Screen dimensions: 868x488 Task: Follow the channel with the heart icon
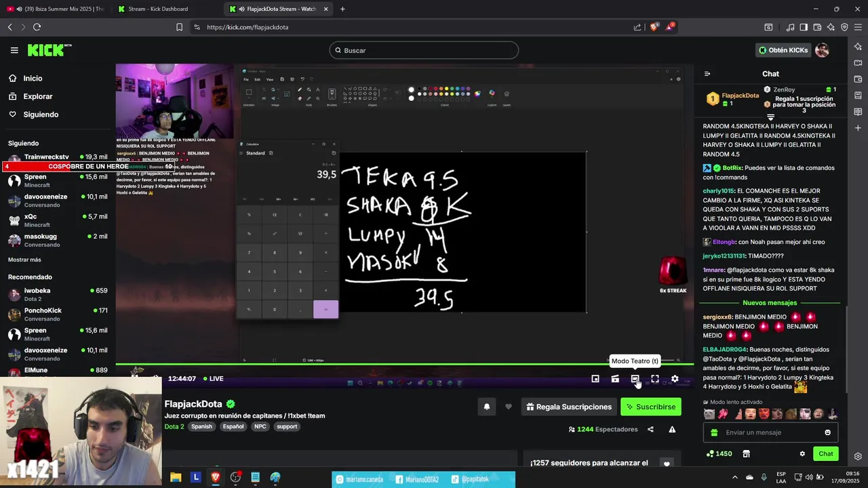(509, 407)
